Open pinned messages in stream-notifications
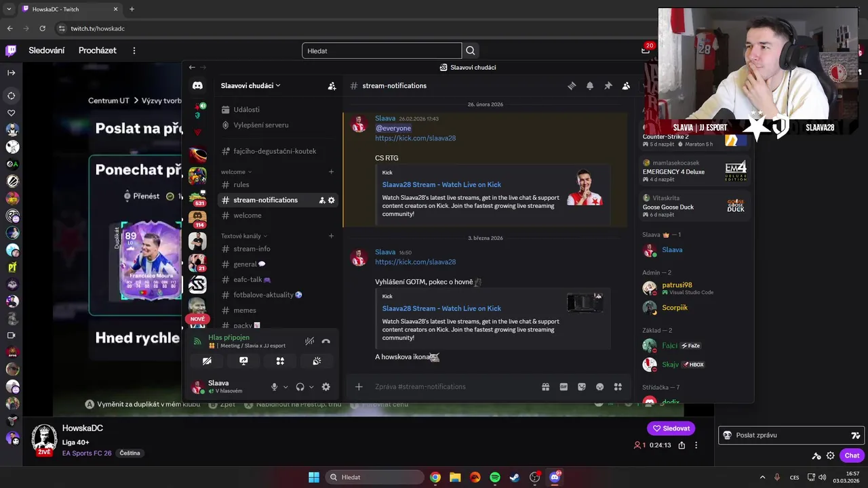 (x=608, y=86)
